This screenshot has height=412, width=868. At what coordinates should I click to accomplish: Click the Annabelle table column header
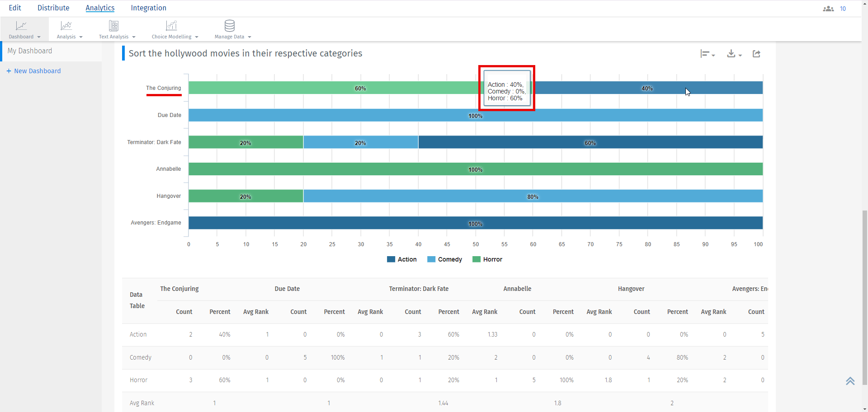(x=517, y=289)
